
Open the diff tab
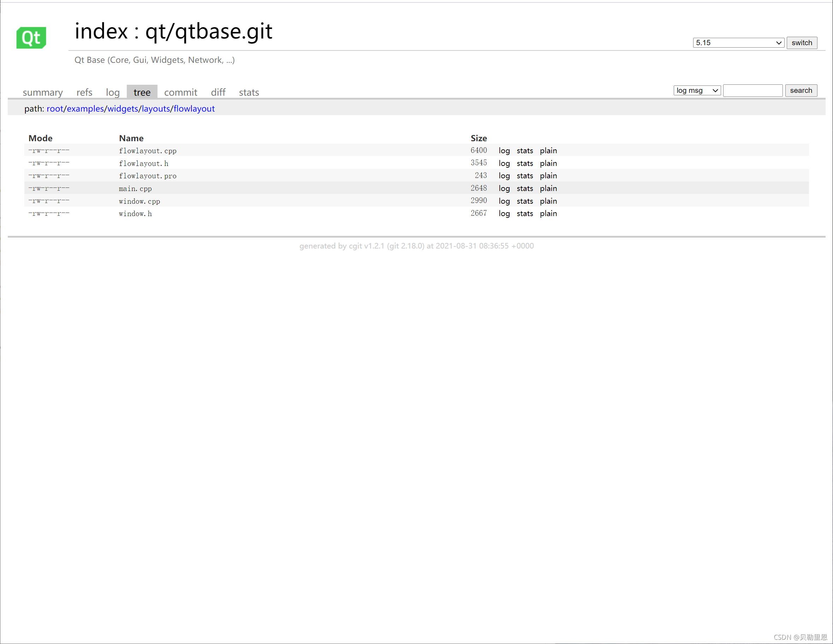(218, 92)
